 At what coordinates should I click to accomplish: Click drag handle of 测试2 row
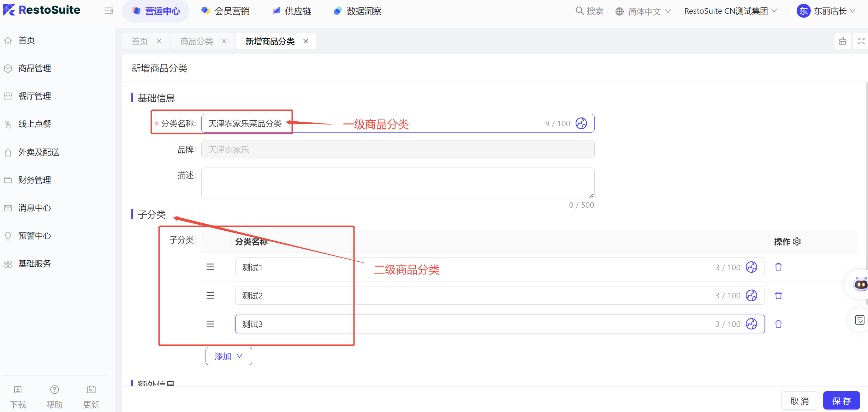point(210,295)
